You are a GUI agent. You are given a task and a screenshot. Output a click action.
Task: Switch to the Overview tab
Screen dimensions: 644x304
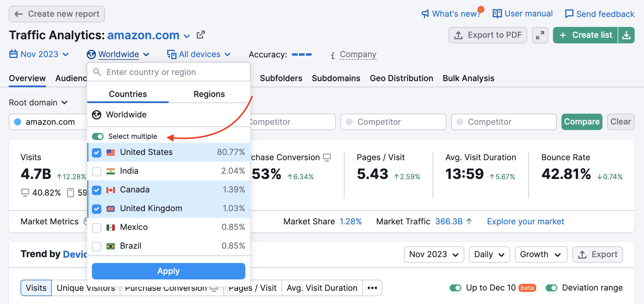pyautogui.click(x=27, y=78)
